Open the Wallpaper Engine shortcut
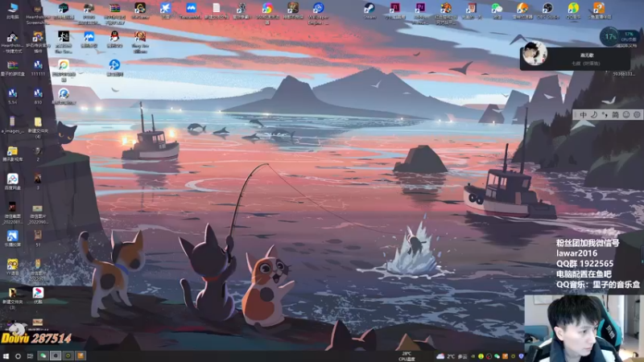644x362 pixels. [x=318, y=12]
